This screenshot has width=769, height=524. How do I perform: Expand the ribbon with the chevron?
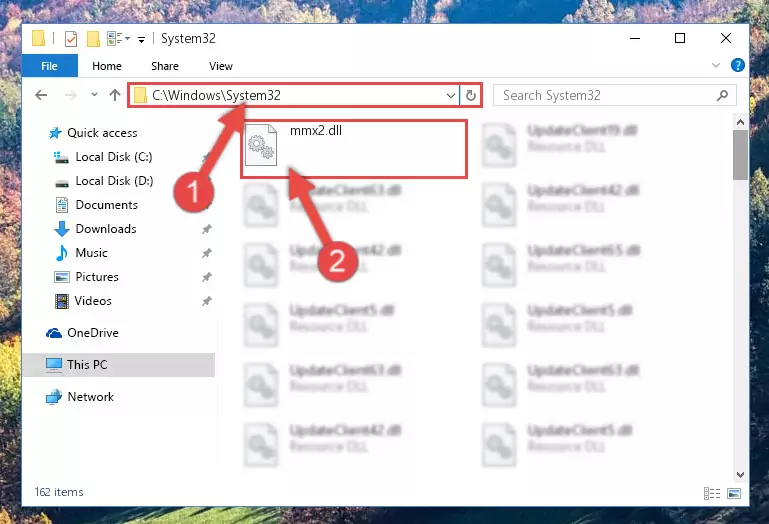click(716, 65)
